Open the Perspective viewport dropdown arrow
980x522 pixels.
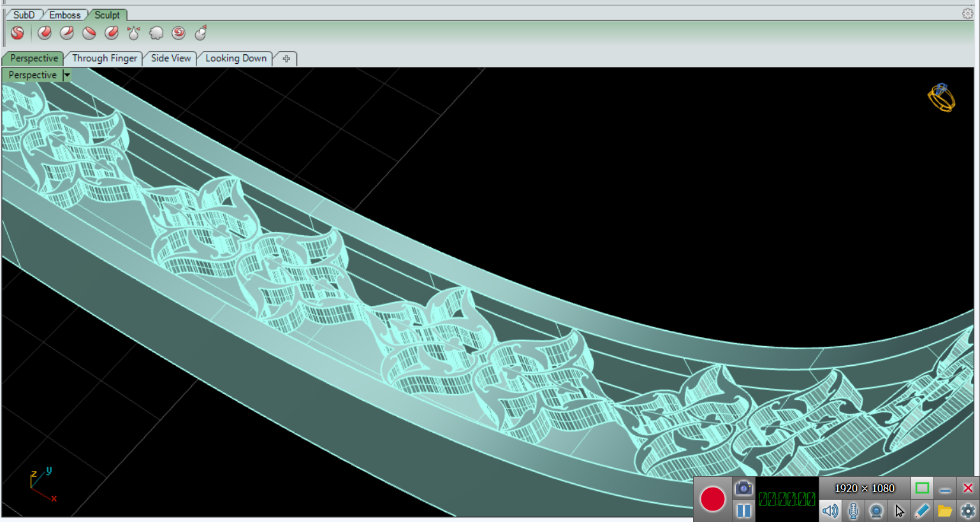(x=67, y=75)
